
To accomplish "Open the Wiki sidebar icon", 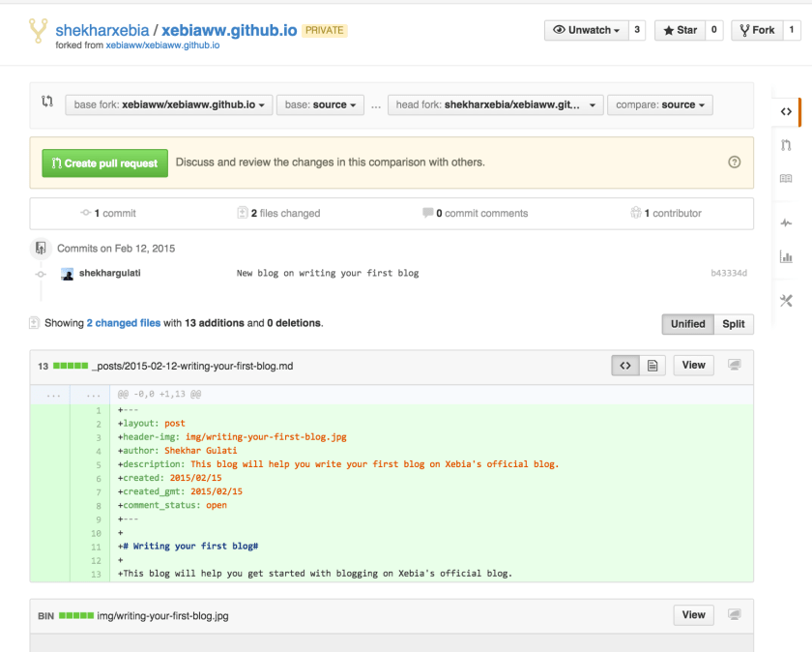I will click(x=786, y=179).
